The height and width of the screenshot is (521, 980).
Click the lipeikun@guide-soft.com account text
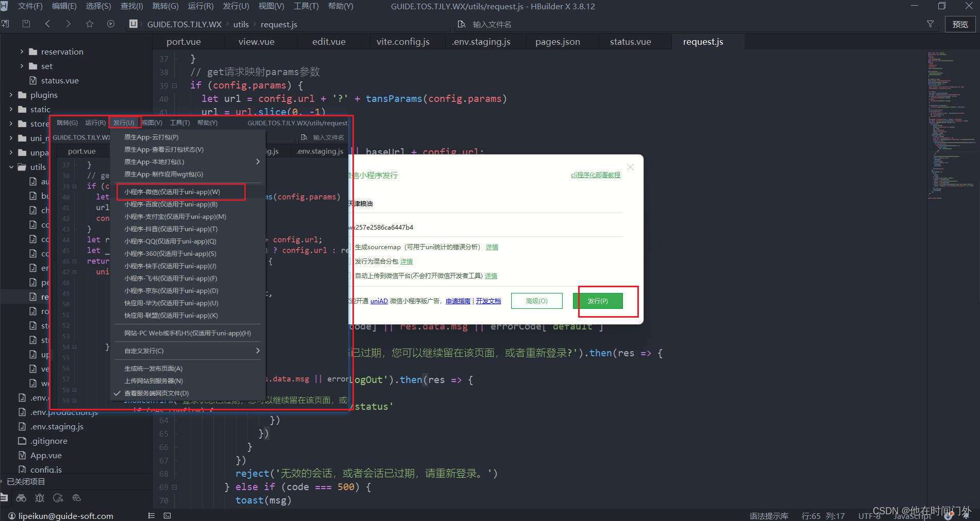66,515
